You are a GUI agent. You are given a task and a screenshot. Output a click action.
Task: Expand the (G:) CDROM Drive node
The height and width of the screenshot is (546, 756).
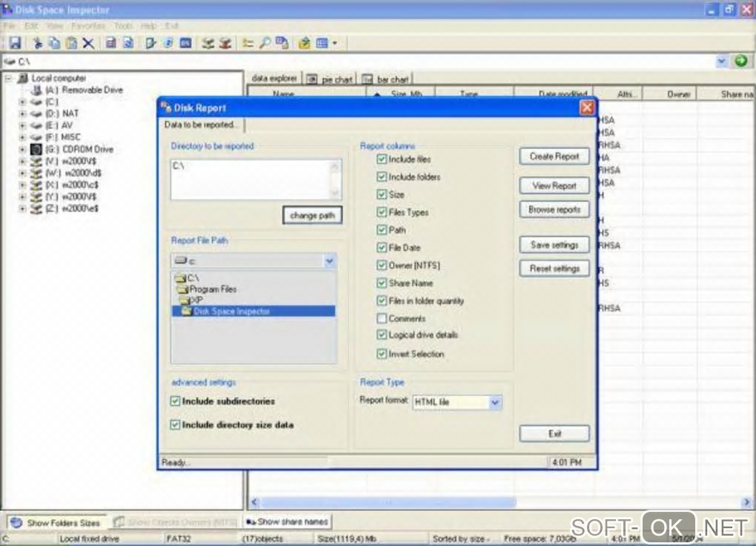pyautogui.click(x=22, y=149)
